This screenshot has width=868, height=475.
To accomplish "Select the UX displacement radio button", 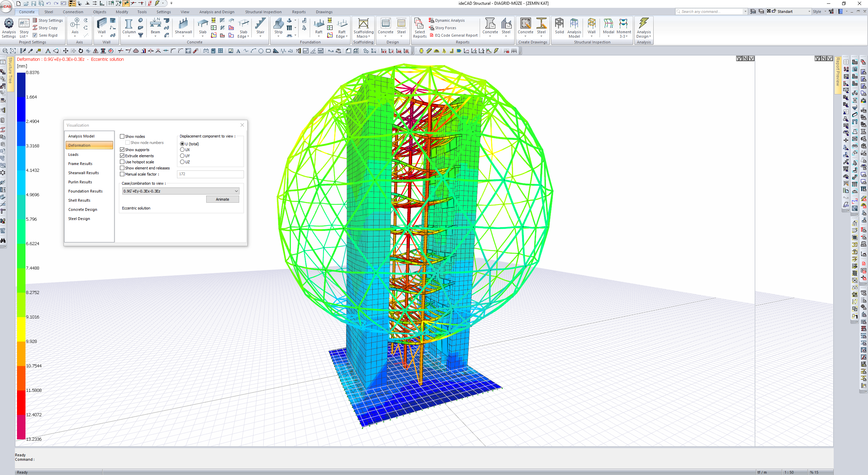I will point(182,150).
